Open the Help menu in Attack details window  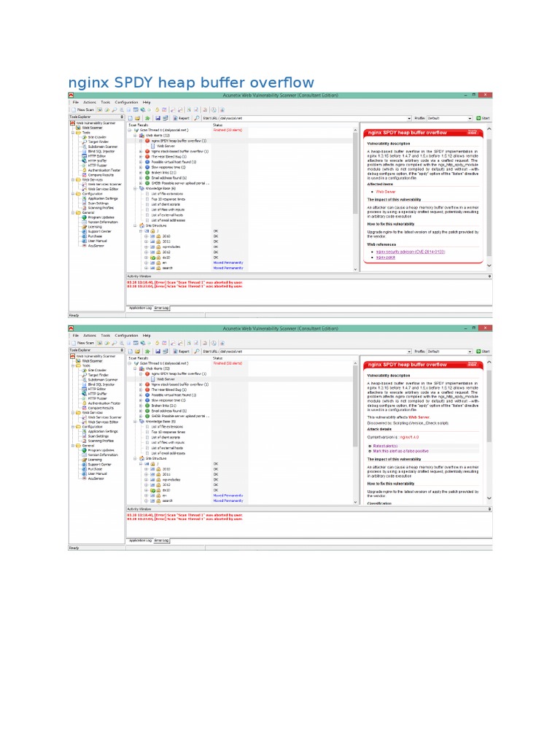147,336
